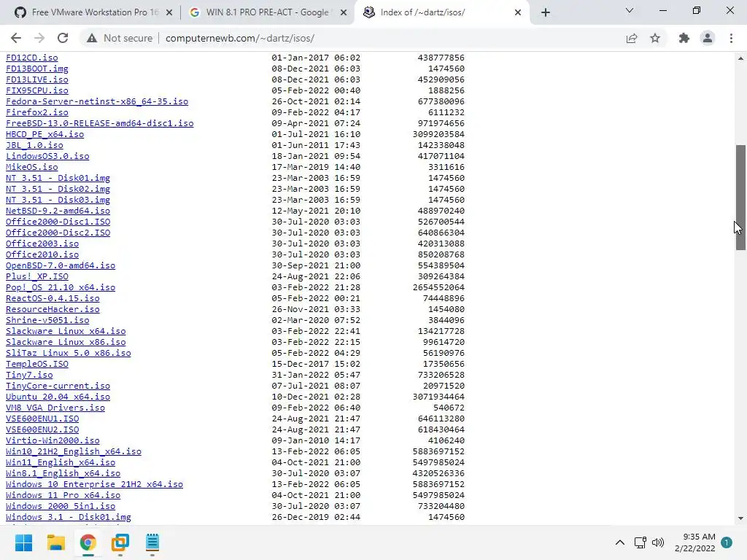Click the Windows 2000 5in1.iso link
Screen dimensions: 747x560
[61, 507]
